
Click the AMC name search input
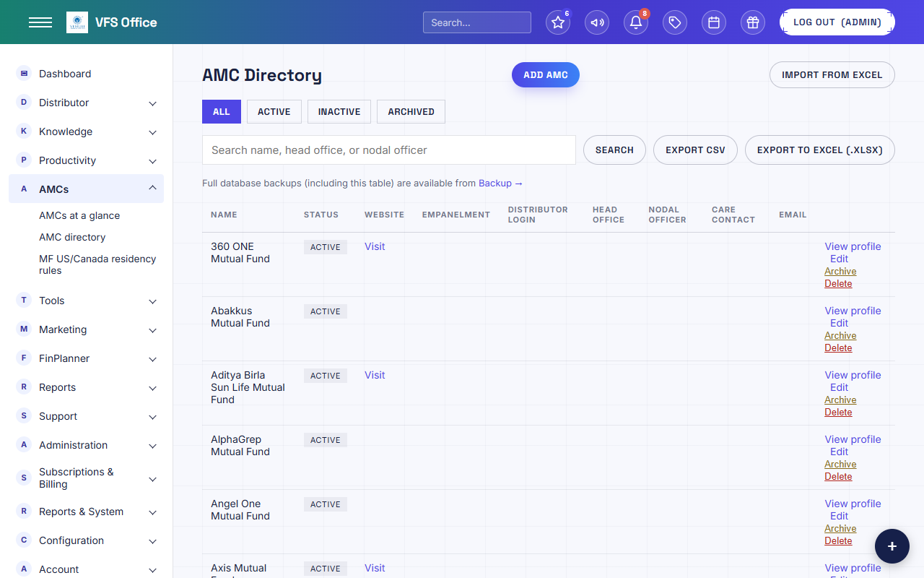tap(389, 150)
